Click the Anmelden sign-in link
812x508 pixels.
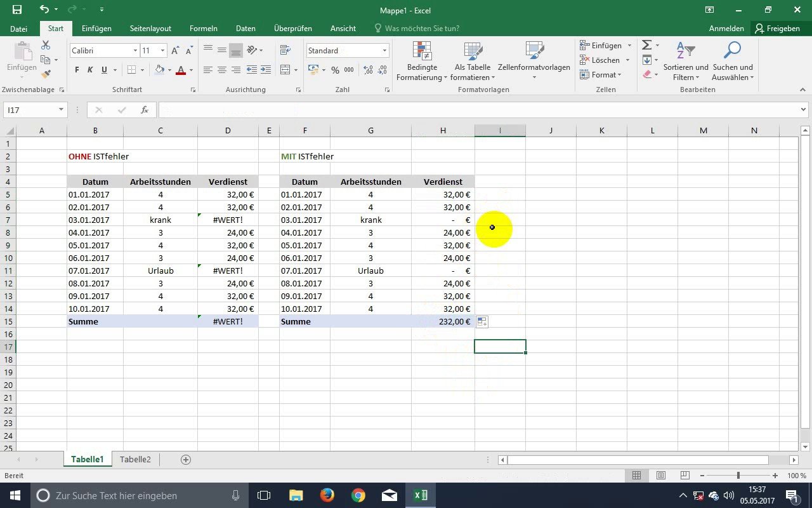coord(726,29)
